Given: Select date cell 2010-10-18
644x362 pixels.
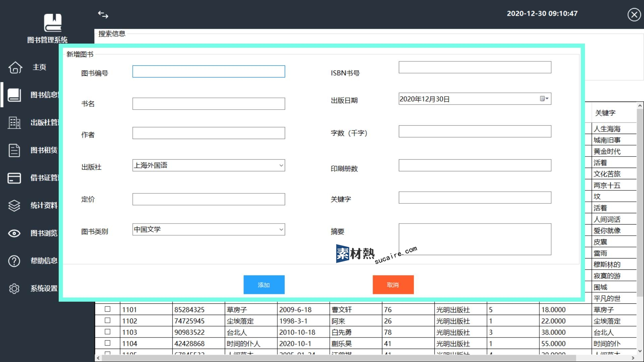Looking at the screenshot, I should coord(303,333).
